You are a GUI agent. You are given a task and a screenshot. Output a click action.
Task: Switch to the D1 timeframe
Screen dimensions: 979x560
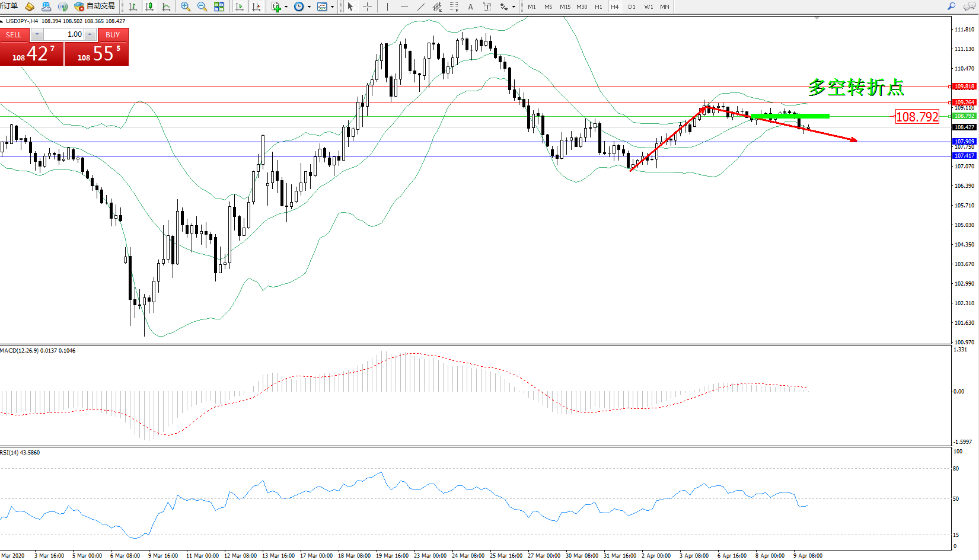632,7
